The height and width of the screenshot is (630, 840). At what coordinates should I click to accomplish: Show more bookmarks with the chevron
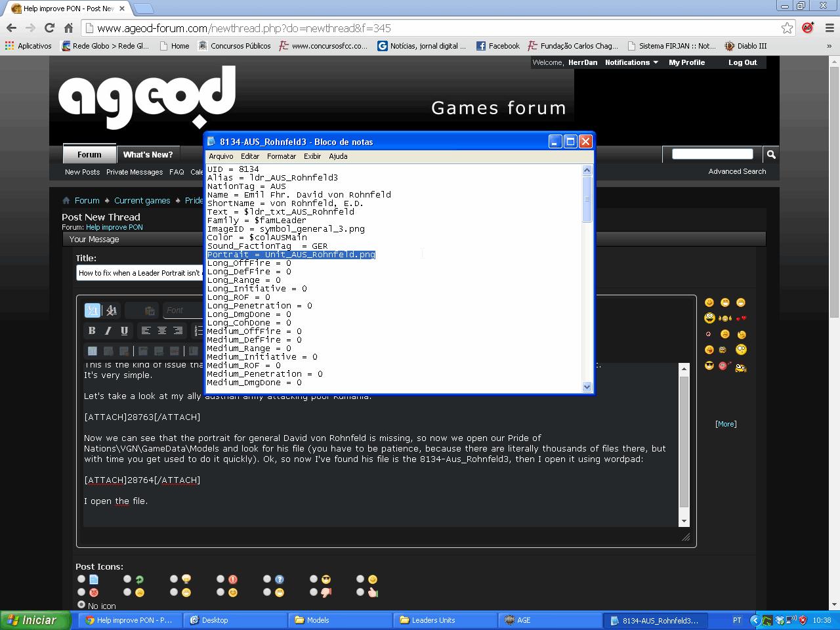click(x=829, y=46)
